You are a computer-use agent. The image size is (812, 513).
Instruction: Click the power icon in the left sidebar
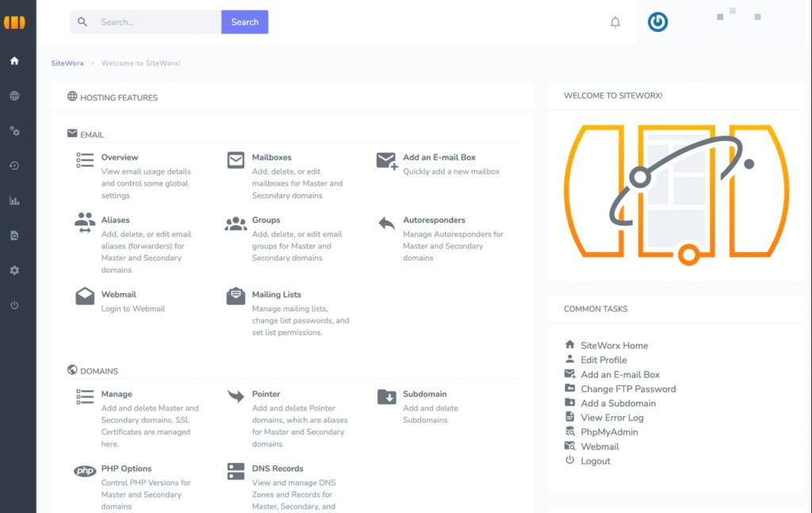14,305
